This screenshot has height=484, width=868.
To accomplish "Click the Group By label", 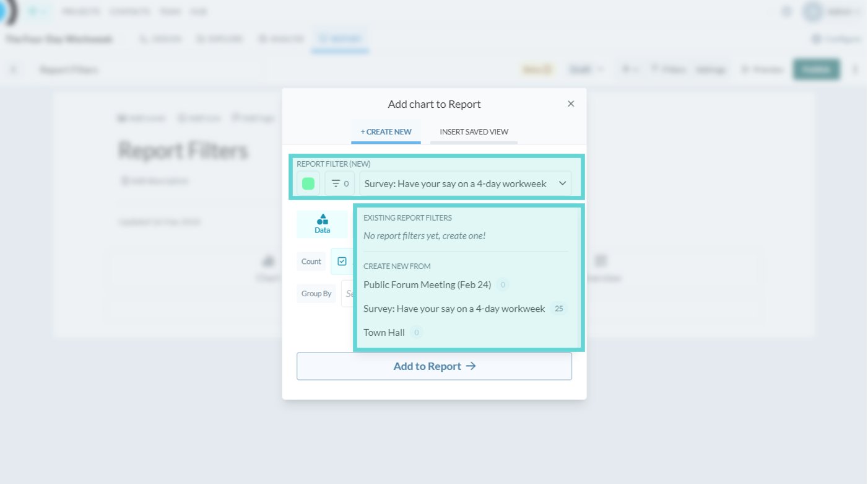I will (316, 294).
